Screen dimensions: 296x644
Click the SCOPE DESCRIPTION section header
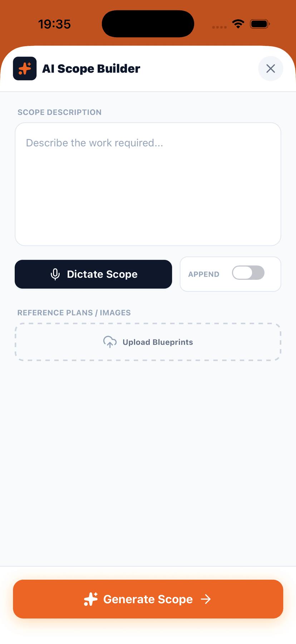(59, 112)
